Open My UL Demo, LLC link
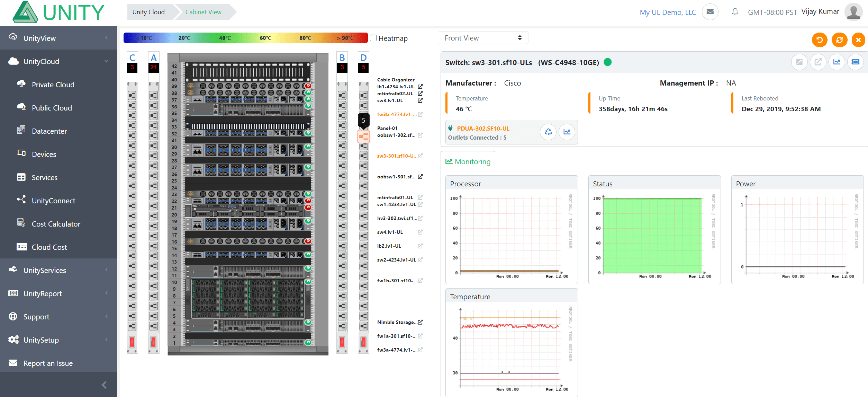The image size is (868, 397). [x=668, y=12]
